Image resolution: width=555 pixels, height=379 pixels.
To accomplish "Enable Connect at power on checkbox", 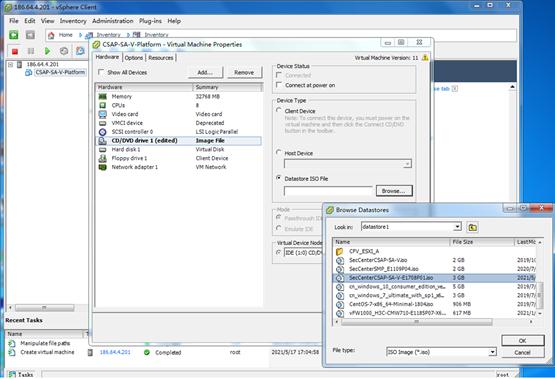I will pos(279,85).
